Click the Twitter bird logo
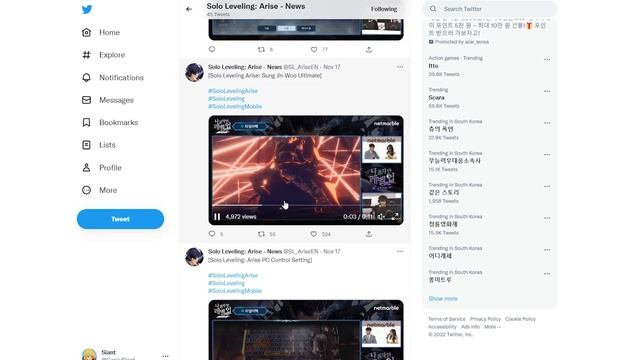The image size is (640, 360). pos(87,9)
